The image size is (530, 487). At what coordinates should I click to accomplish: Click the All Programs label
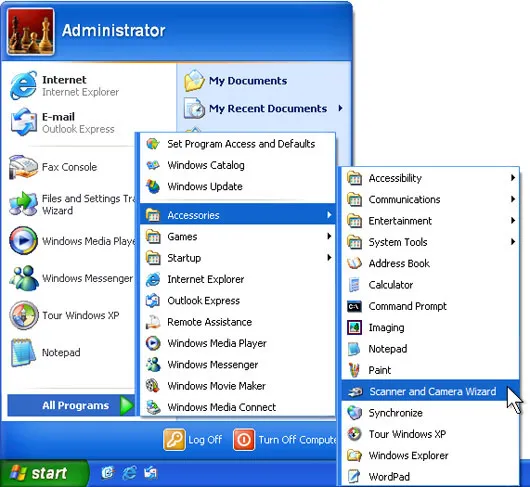(x=75, y=405)
